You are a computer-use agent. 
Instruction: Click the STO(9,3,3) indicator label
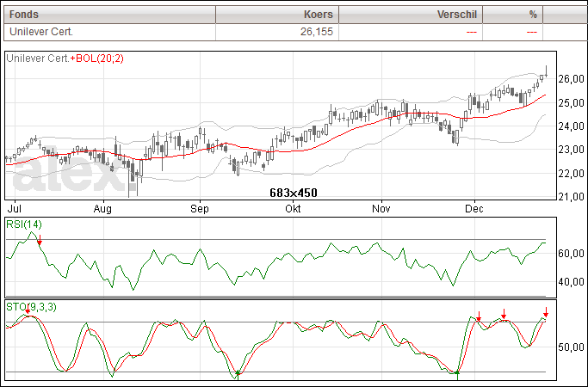coord(32,307)
